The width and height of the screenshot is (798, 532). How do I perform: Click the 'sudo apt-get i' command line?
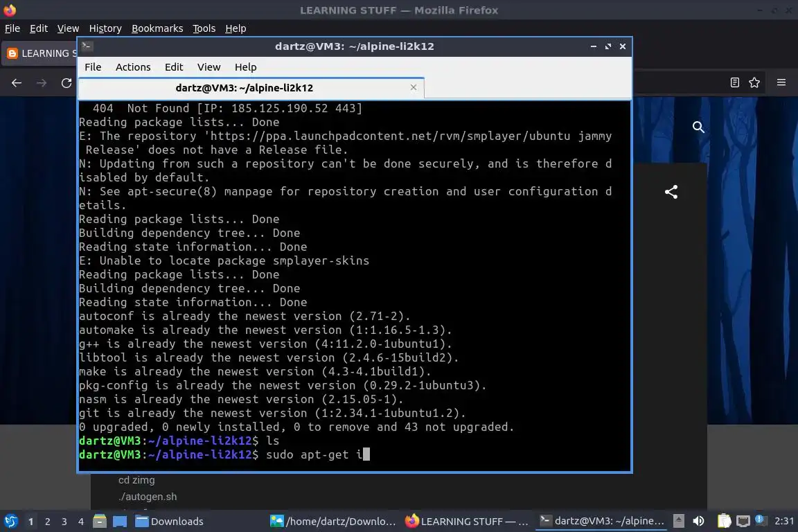[224, 454]
